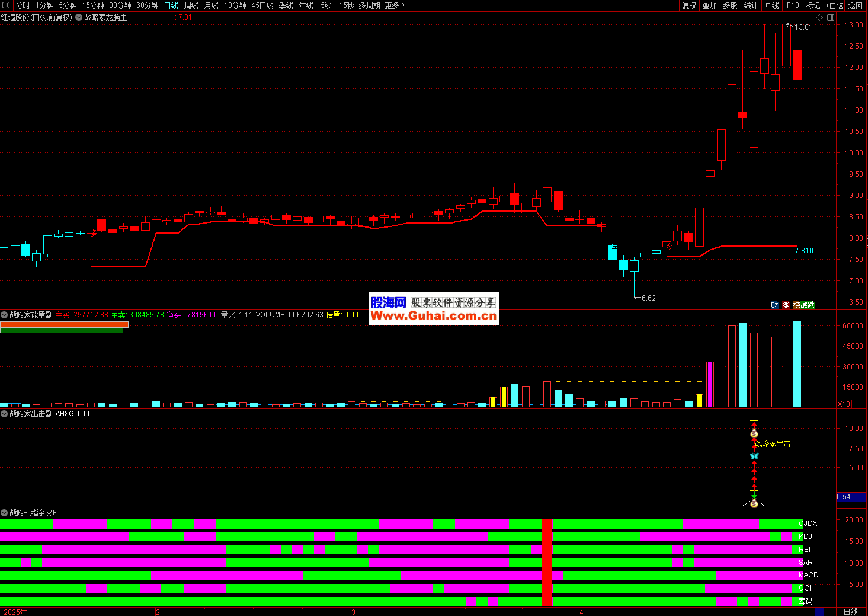Viewport: 868px width, 616px height.
Task: Click the X10 volume scale box
Action: click(x=844, y=404)
